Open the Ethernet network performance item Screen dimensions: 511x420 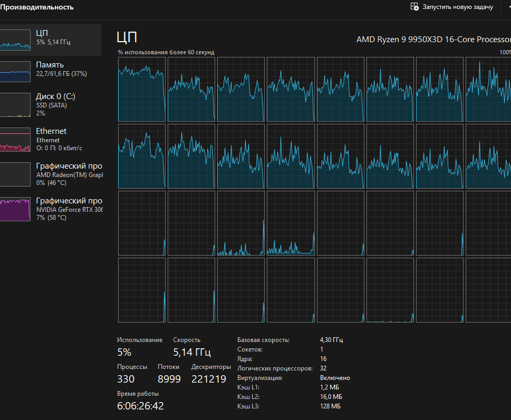[x=51, y=131]
